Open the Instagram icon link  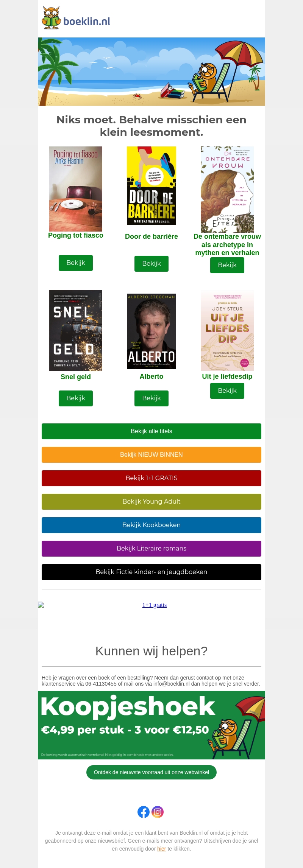[158, 812]
